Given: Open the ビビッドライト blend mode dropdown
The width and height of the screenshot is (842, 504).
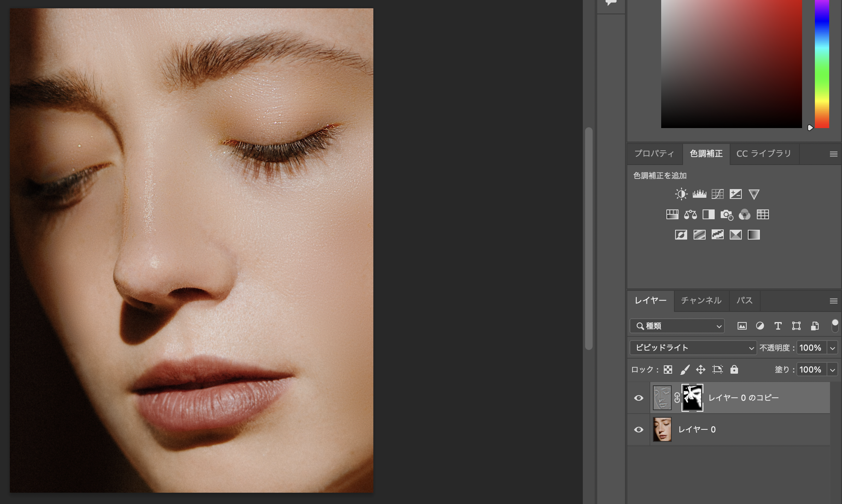Looking at the screenshot, I should (693, 348).
